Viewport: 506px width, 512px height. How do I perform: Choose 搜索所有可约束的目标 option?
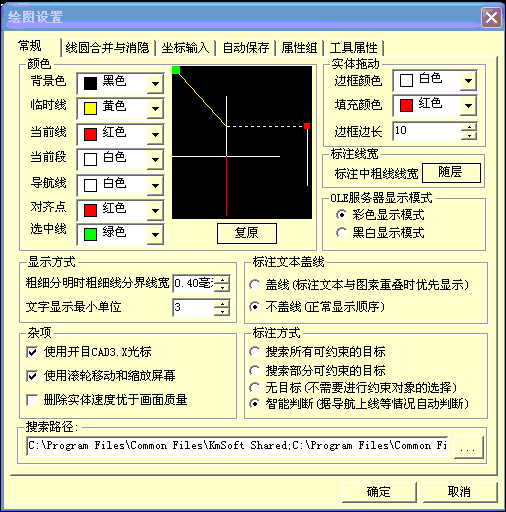[255, 351]
